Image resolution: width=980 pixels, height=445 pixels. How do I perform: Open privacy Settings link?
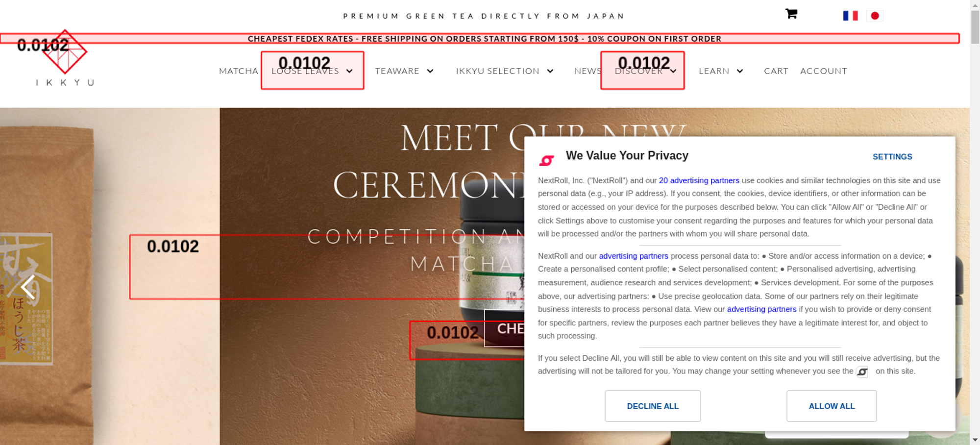[x=892, y=157]
